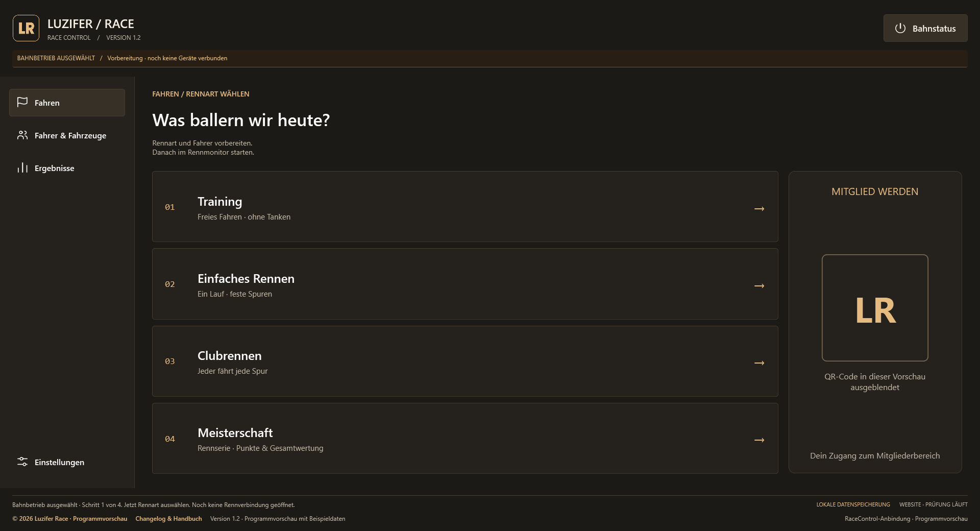Click the LR logo in the header
Viewport: 980px width, 531px height.
(x=26, y=28)
